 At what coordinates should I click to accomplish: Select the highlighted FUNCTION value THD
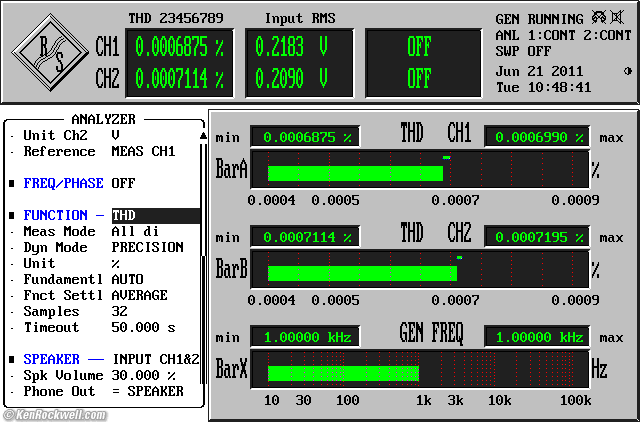(156, 215)
